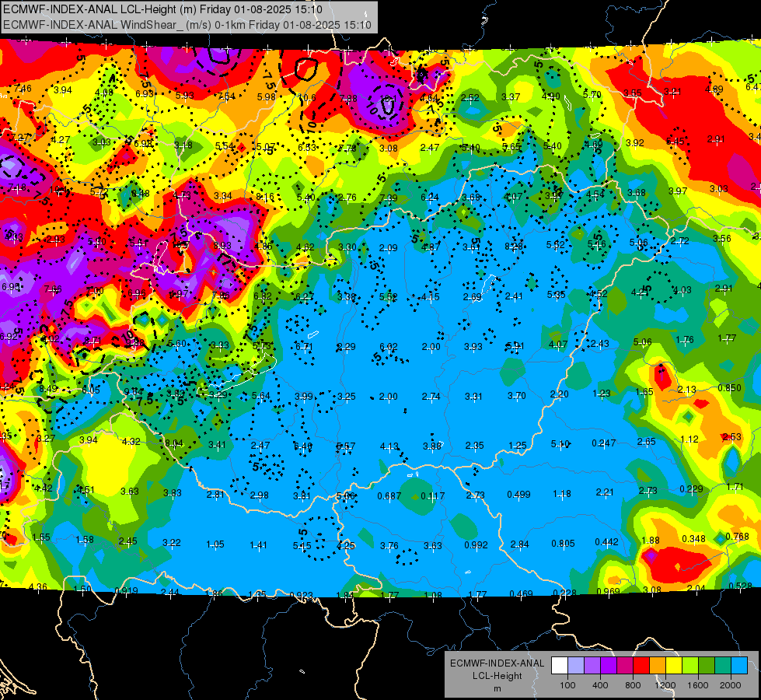Click the grid value 0.499

[x=518, y=495]
